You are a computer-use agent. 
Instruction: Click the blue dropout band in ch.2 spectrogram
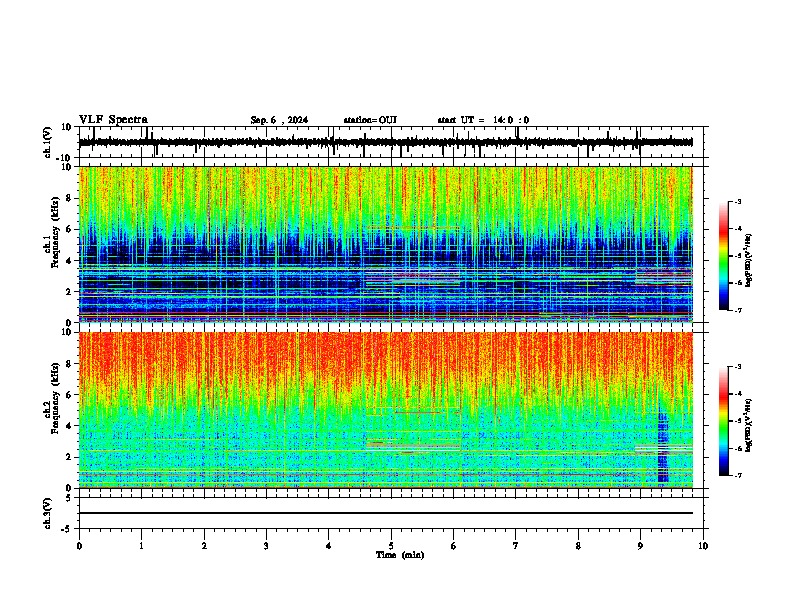663,447
